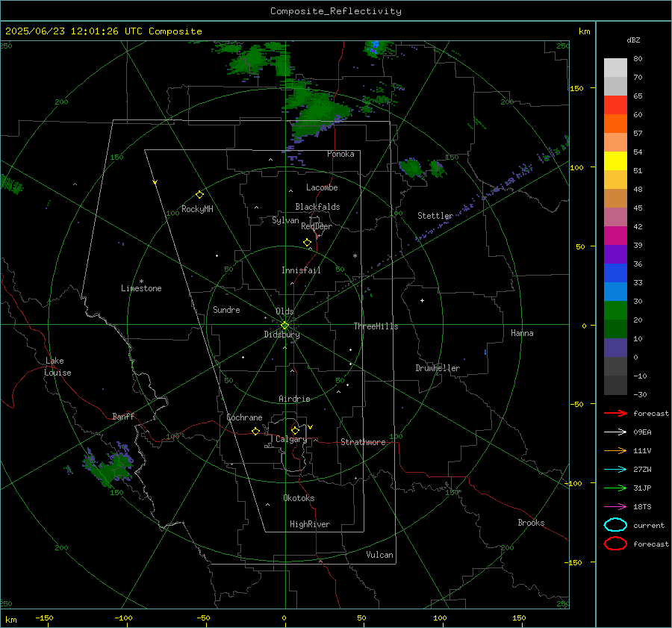
Task: Click the yellow marker above Innisfail near RedDeer
Action: (307, 243)
